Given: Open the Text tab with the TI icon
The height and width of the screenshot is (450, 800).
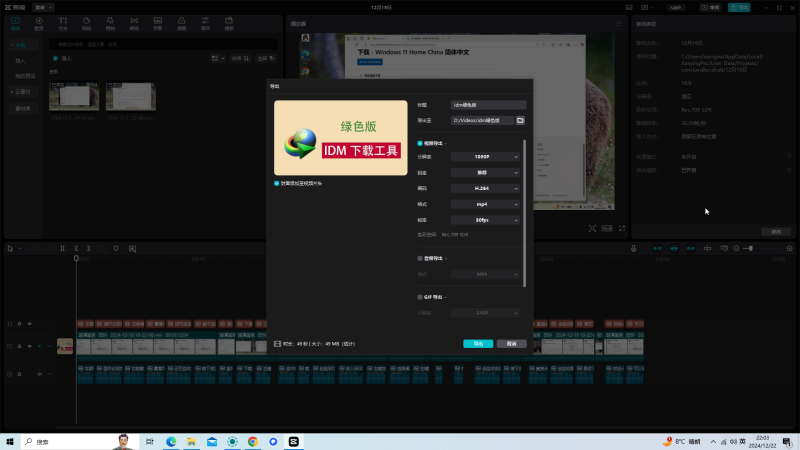Looking at the screenshot, I should coord(62,23).
